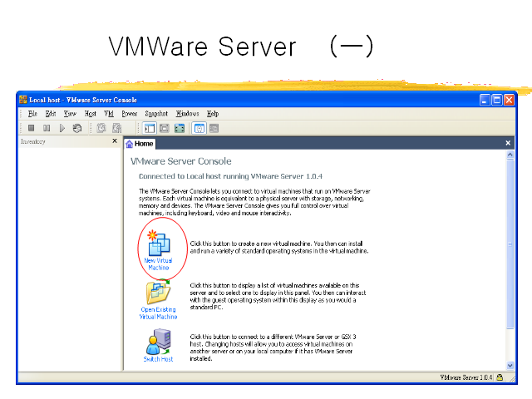Click the Connected to Local host text
Image resolution: width=532 pixels, height=399 pixels.
230,176
